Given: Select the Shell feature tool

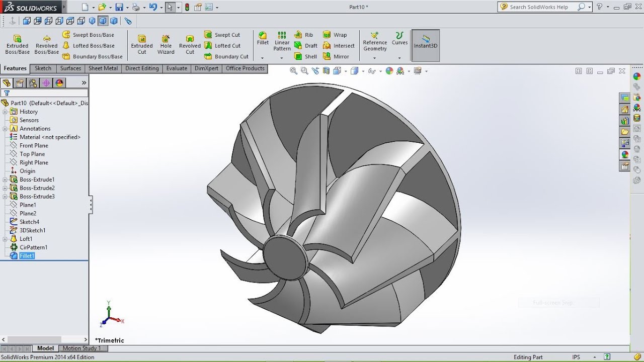Looking at the screenshot, I should click(305, 56).
